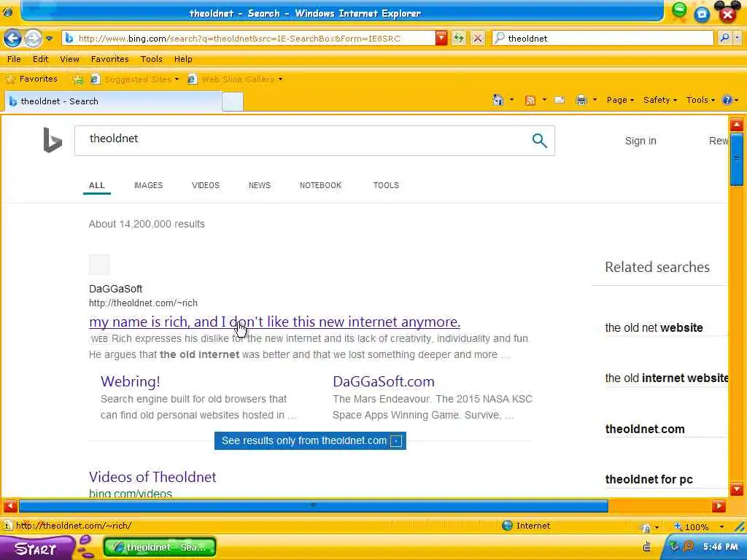The width and height of the screenshot is (747, 560).
Task: Open Suggested Sites dropdown
Action: tap(134, 79)
